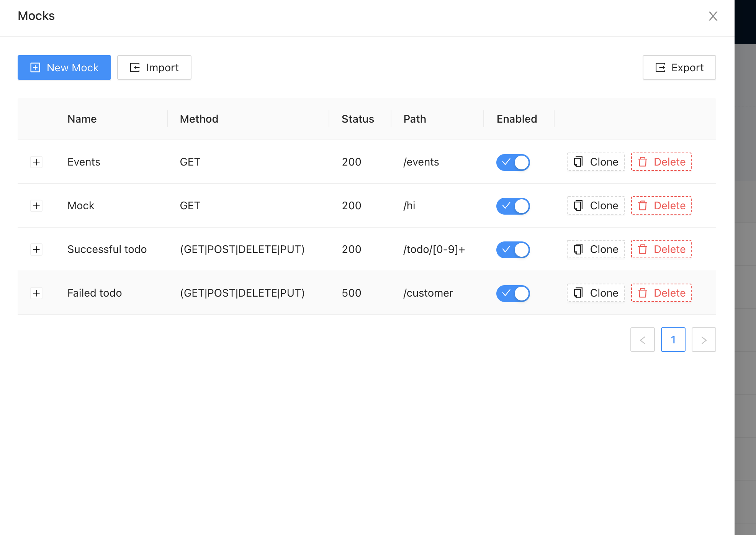756x535 pixels.
Task: Switch off Failed todo mock
Action: [513, 293]
